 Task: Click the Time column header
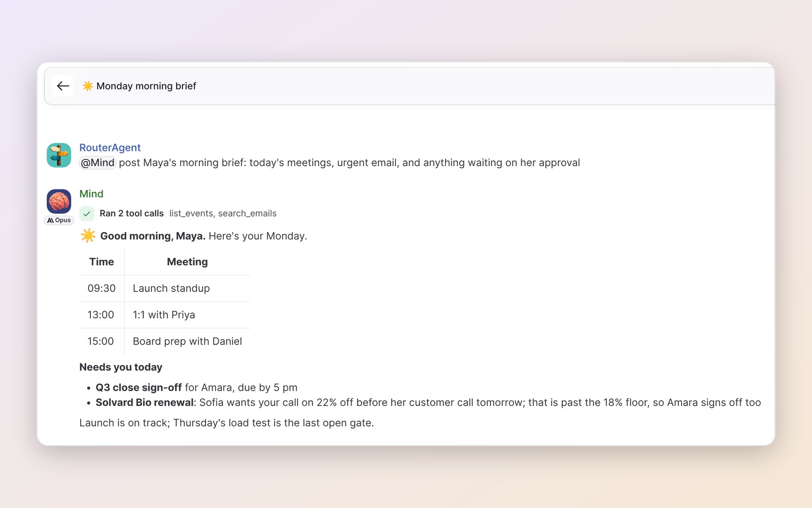(x=101, y=262)
